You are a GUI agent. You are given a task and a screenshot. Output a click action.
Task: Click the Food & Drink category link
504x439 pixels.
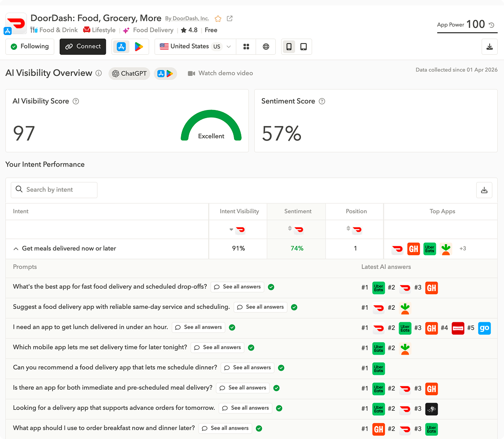point(54,30)
